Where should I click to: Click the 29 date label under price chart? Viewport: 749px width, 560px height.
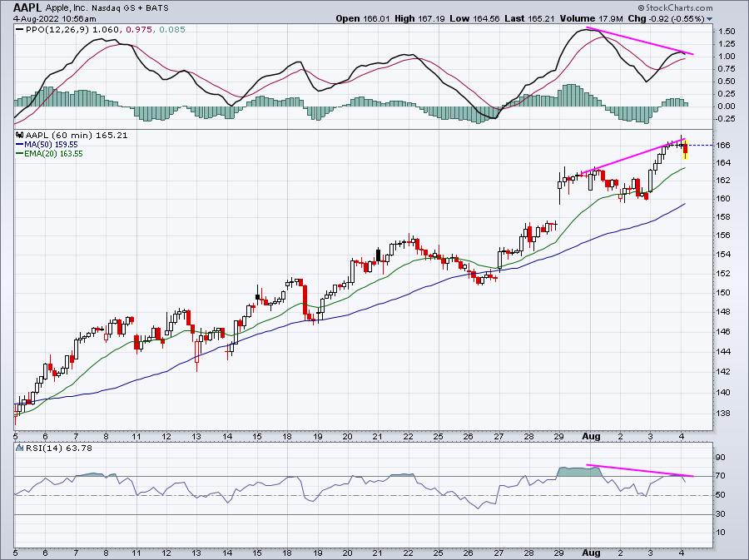[x=558, y=436]
